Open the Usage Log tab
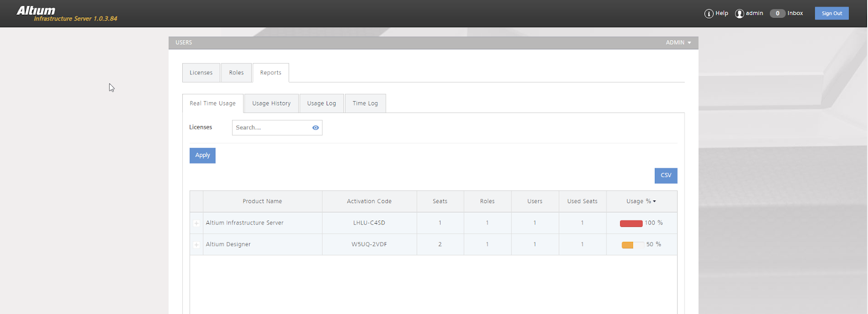 [322, 103]
